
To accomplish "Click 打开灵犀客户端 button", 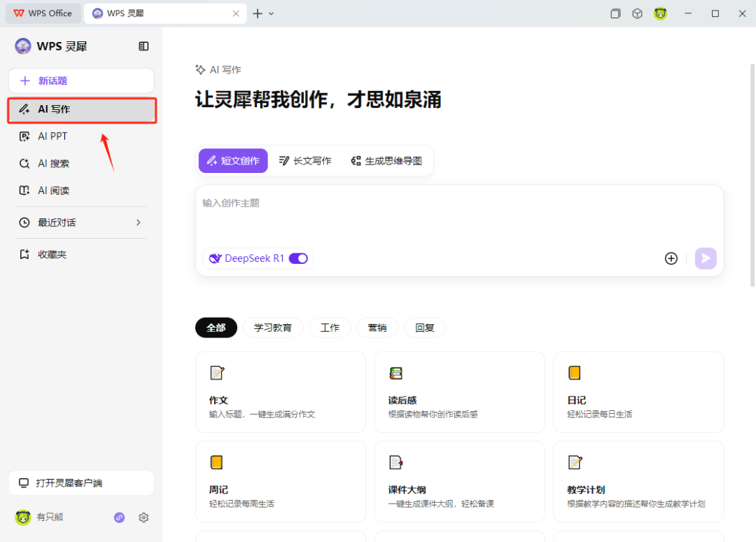I will pyautogui.click(x=81, y=482).
